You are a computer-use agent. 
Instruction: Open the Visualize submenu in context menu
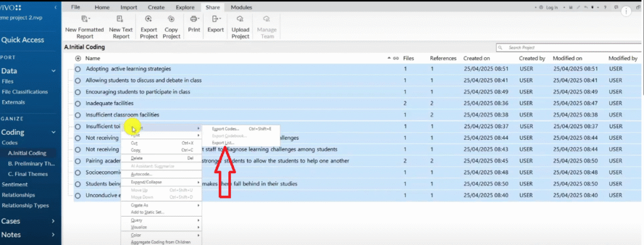[x=161, y=227]
